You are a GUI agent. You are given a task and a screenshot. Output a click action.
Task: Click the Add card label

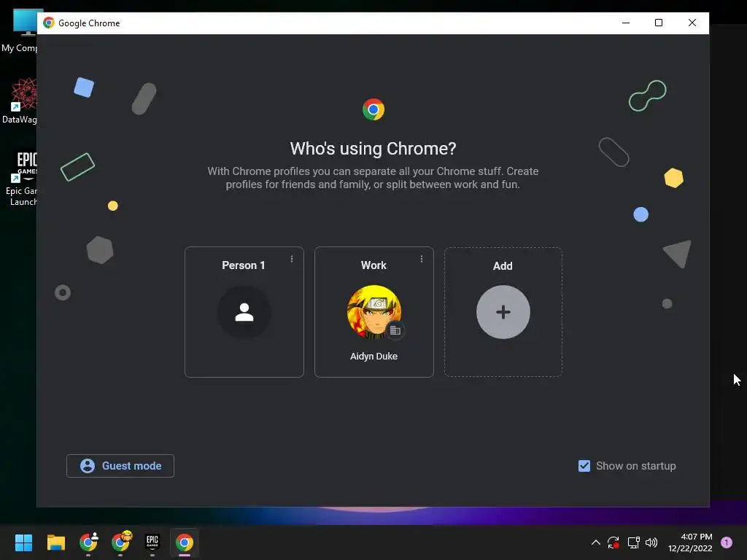pyautogui.click(x=503, y=265)
